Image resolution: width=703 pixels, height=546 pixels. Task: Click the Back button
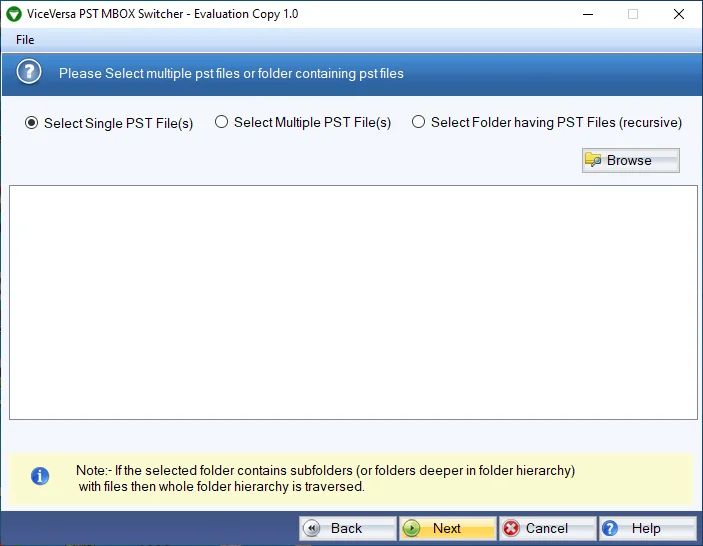(x=348, y=528)
